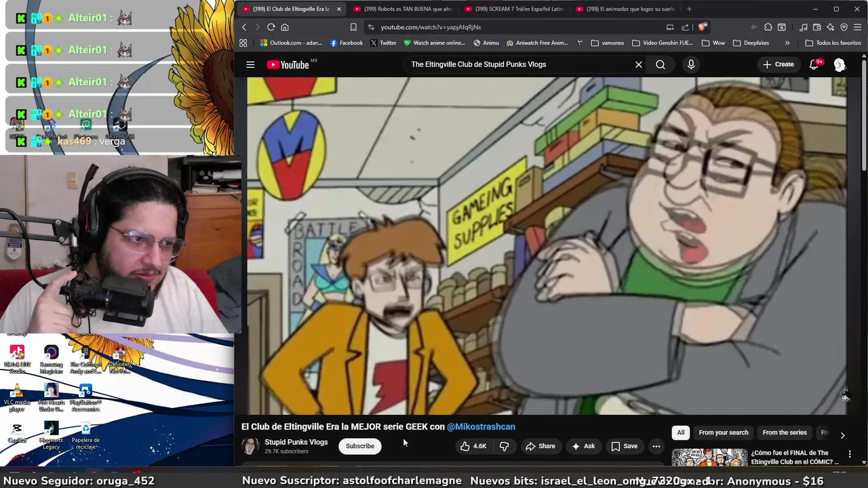Screen dimensions: 868x488
Task: Go to the browser home page icon
Action: click(x=285, y=27)
